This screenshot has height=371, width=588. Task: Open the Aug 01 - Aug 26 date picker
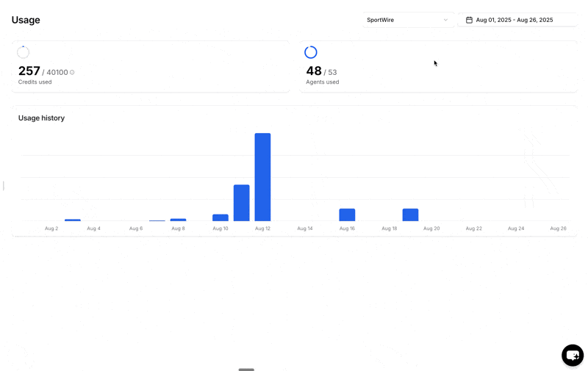[x=517, y=20]
